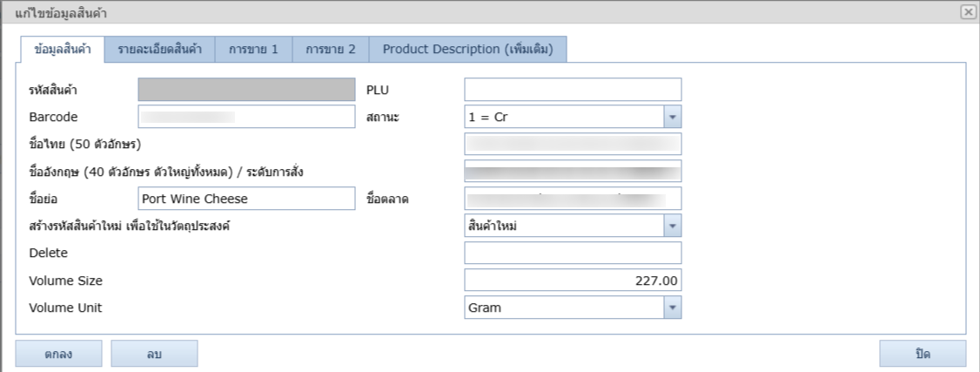The image size is (980, 372).
Task: Click the Barcode input field
Action: [x=245, y=117]
